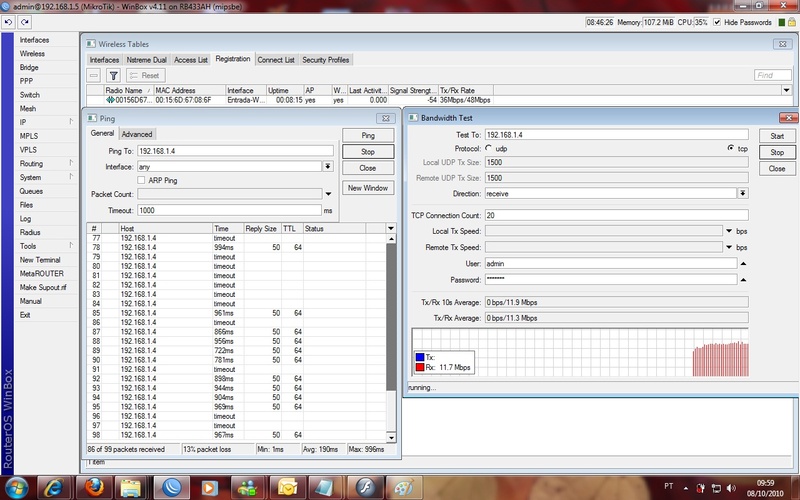
Task: Click the Ping To address field
Action: pyautogui.click(x=235, y=151)
